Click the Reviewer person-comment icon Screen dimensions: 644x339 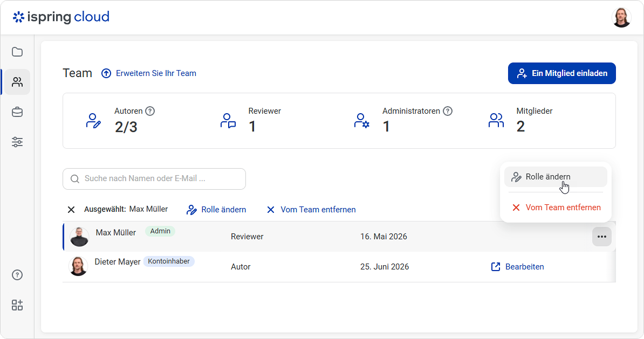pos(228,121)
